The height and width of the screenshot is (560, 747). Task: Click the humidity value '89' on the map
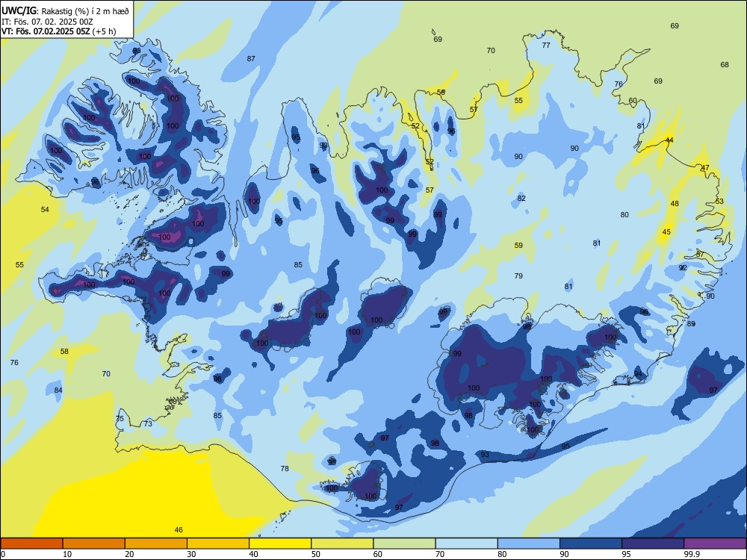click(x=691, y=323)
